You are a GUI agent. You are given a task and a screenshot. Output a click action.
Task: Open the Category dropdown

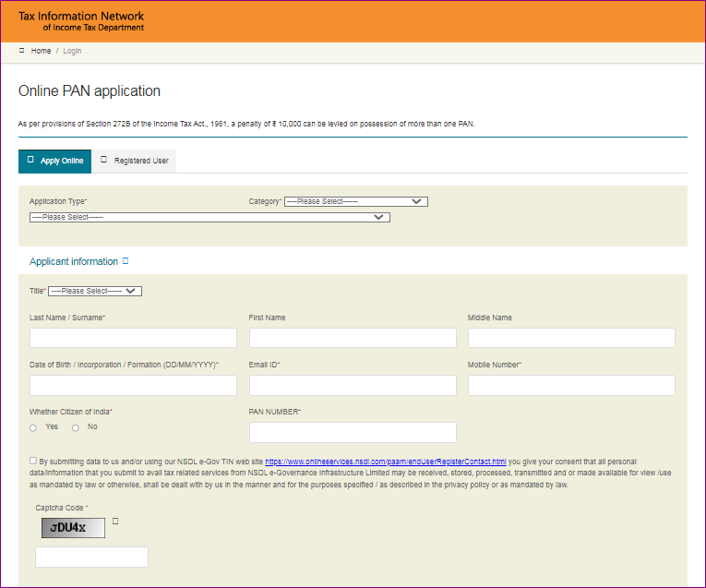pyautogui.click(x=355, y=201)
